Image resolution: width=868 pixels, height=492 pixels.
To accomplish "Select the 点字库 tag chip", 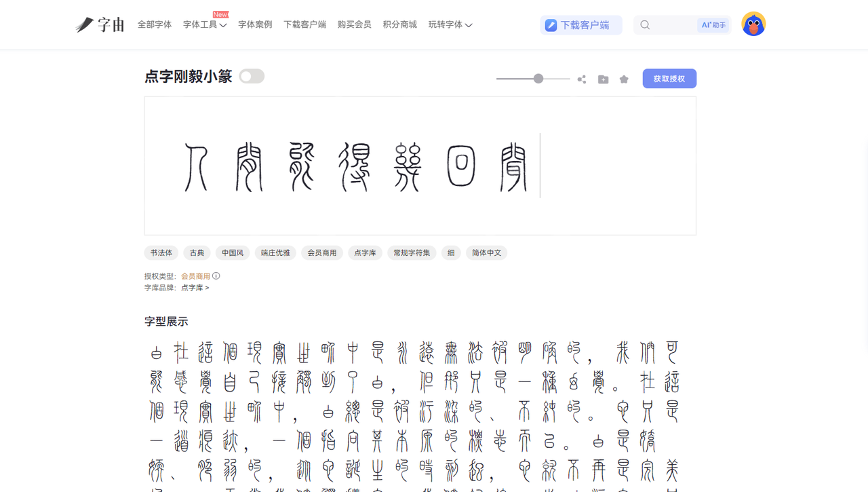I will click(365, 253).
